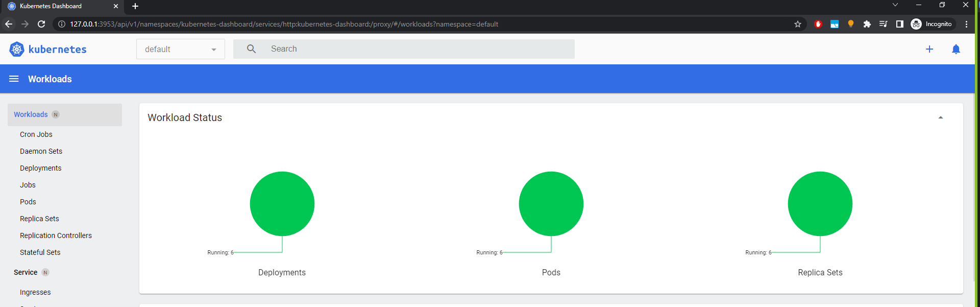Bookmark this page with star icon

798,24
